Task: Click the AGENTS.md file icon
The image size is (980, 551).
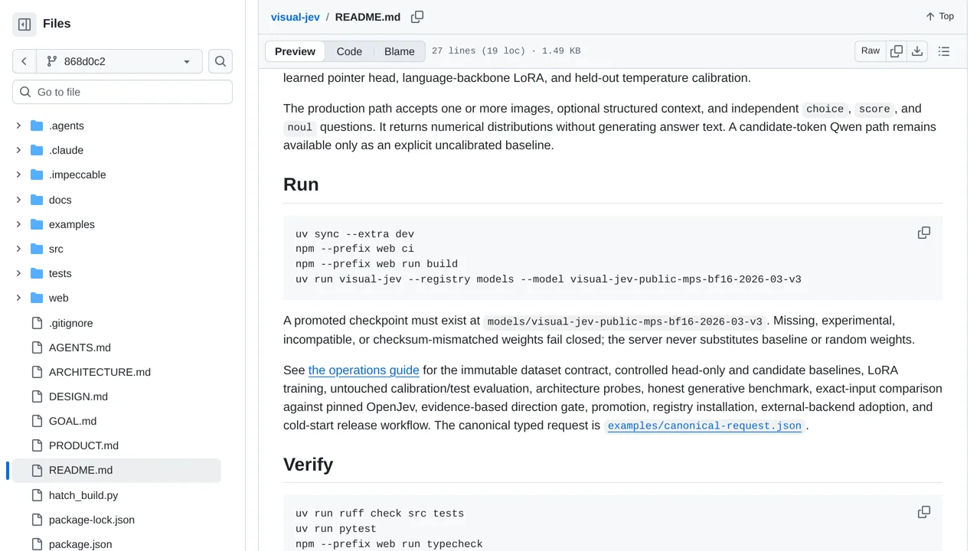Action: pyautogui.click(x=37, y=347)
